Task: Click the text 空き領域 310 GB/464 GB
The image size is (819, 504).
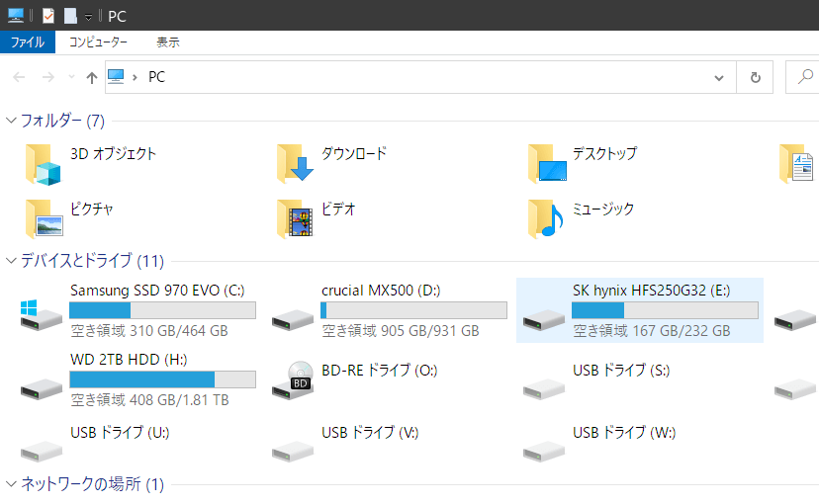Action: coord(149,331)
